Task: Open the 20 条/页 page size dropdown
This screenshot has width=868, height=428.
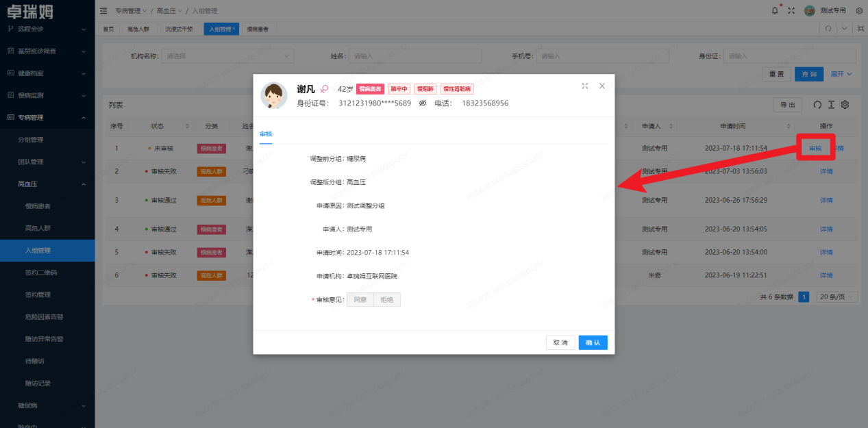Action: [x=837, y=297]
